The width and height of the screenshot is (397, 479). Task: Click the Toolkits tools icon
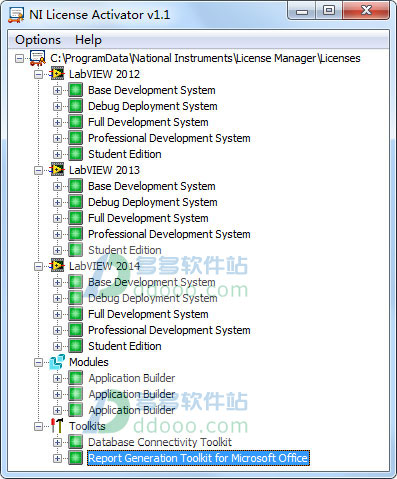click(57, 426)
